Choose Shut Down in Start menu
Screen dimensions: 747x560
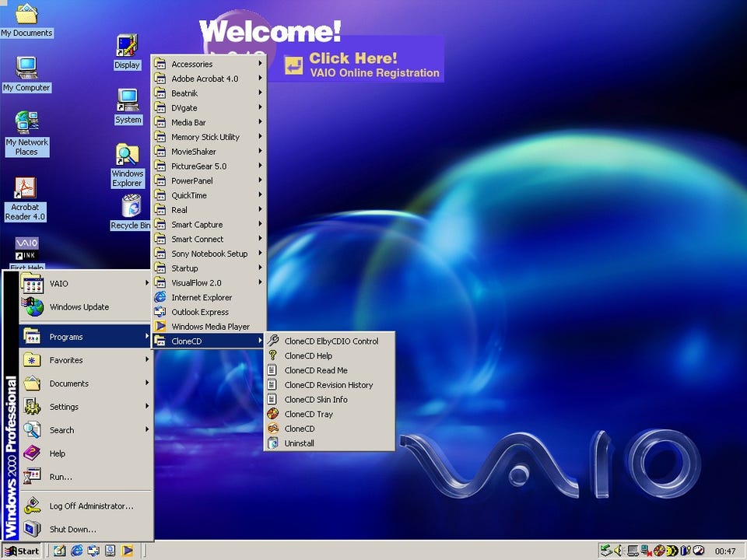[x=86, y=529]
